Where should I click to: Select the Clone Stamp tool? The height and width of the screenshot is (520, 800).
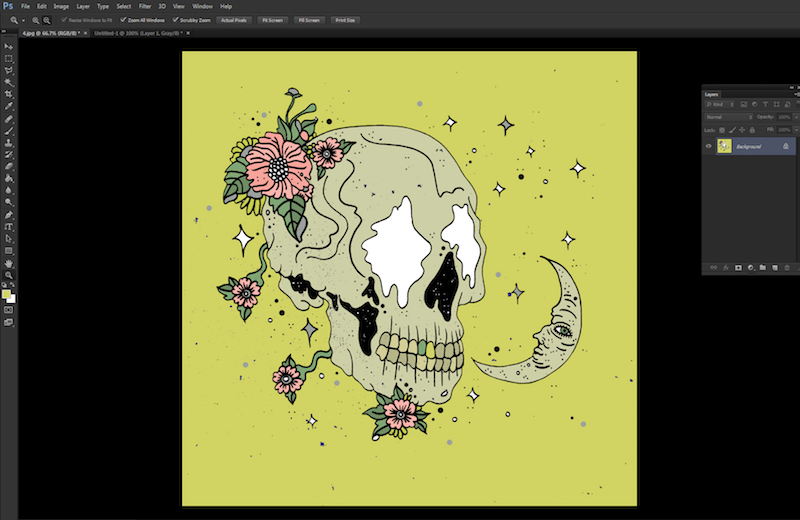(x=9, y=143)
